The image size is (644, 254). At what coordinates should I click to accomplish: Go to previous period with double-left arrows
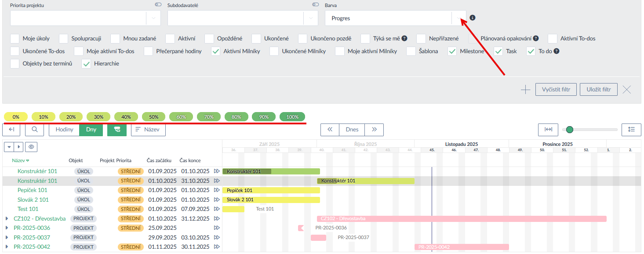pyautogui.click(x=330, y=130)
